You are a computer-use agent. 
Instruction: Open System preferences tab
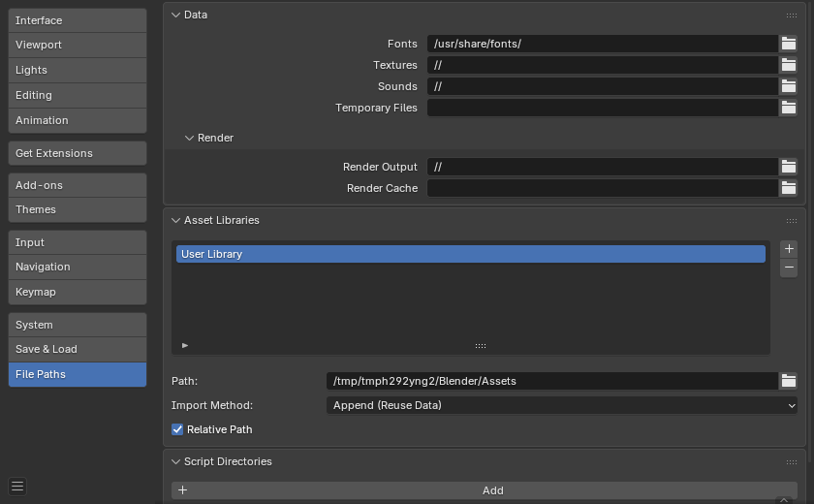tap(78, 325)
